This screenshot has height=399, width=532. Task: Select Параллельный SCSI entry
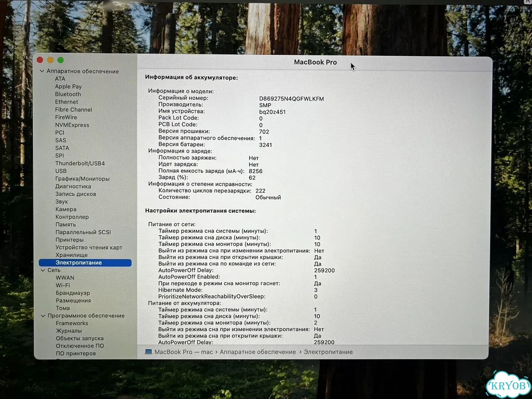pos(83,232)
